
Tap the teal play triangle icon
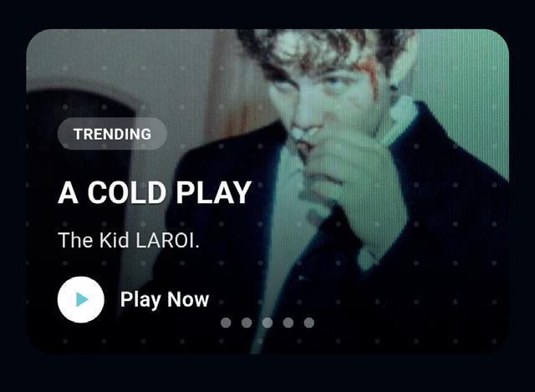tap(82, 299)
